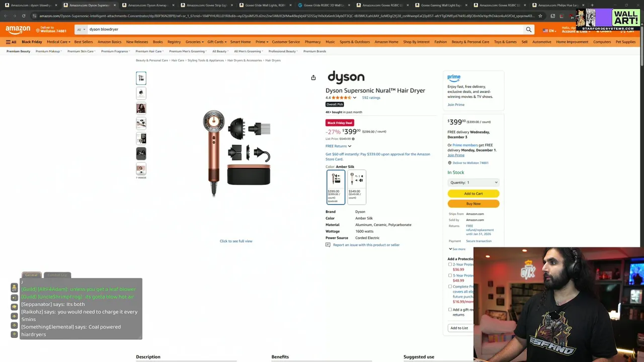Viewport: 644px width, 362px height.
Task: Open Customer Service nav item
Action: [x=286, y=42]
